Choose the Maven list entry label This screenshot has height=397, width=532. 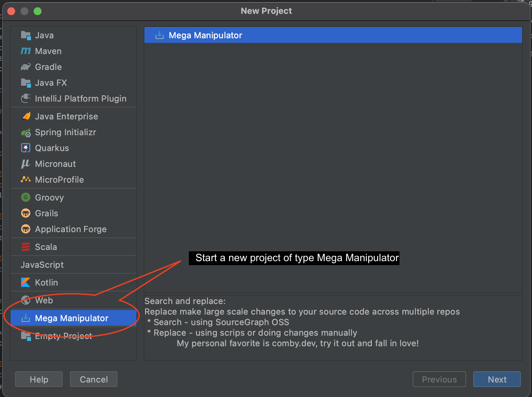pyautogui.click(x=48, y=51)
